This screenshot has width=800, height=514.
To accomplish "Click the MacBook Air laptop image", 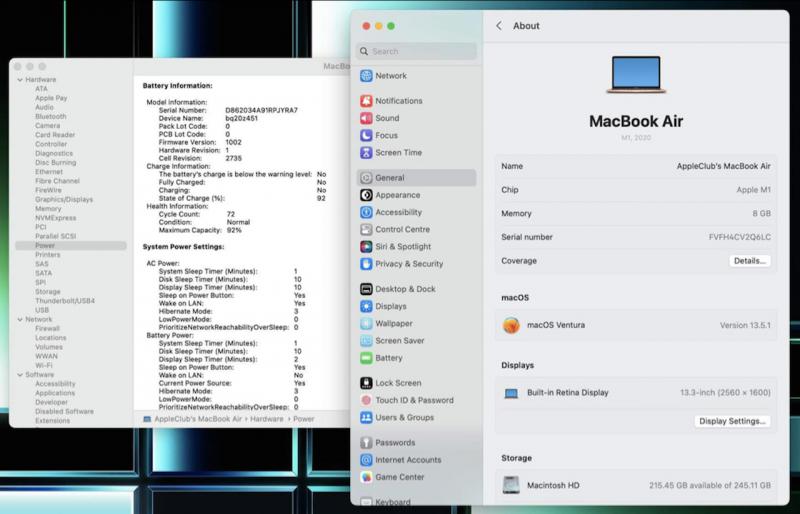I will (636, 75).
